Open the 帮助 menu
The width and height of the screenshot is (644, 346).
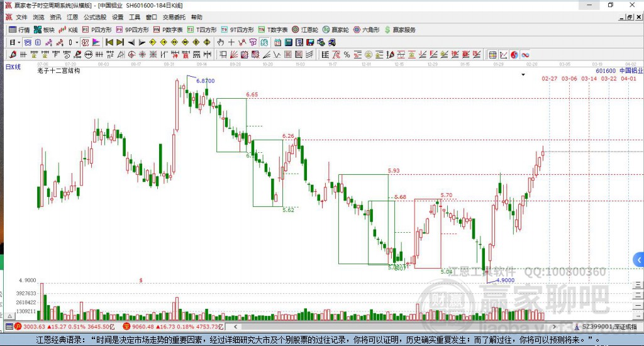196,17
